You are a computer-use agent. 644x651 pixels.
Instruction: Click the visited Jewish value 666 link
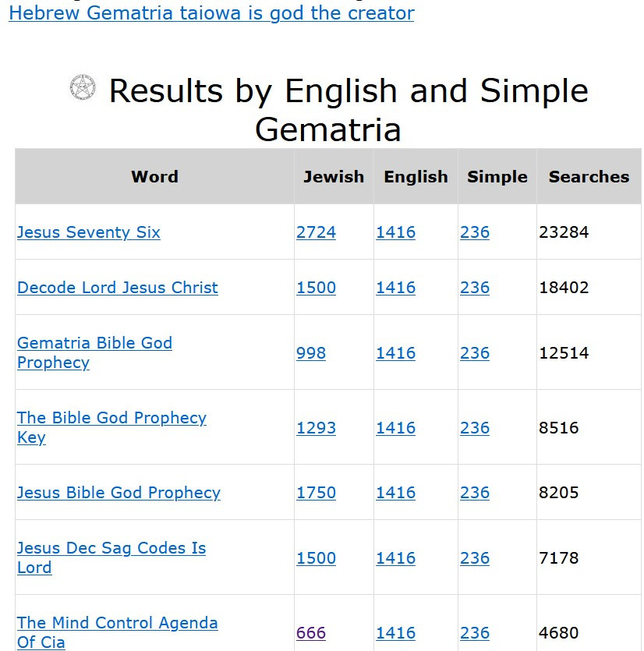pyautogui.click(x=310, y=633)
